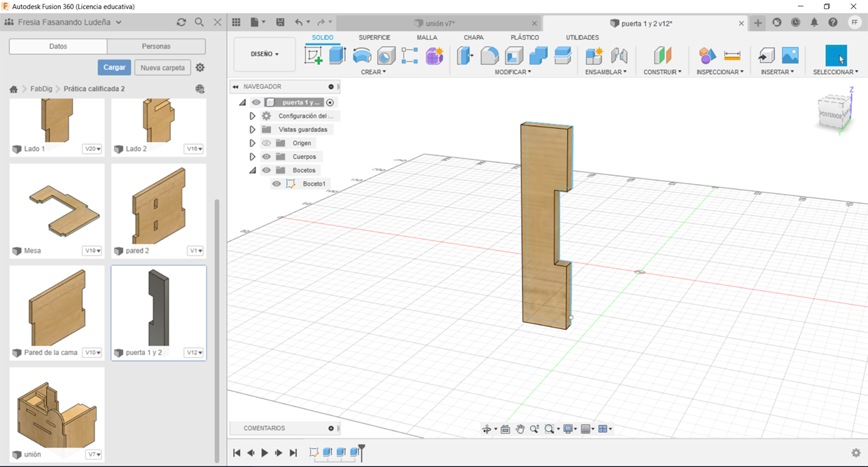Viewport: 868px width, 467px height.
Task: Click the Extrude tool icon
Action: [338, 56]
